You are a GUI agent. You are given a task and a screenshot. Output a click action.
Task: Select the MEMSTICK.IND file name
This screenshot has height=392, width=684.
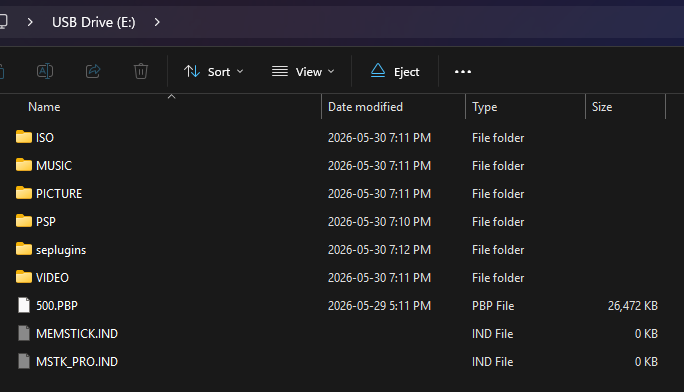tap(77, 334)
